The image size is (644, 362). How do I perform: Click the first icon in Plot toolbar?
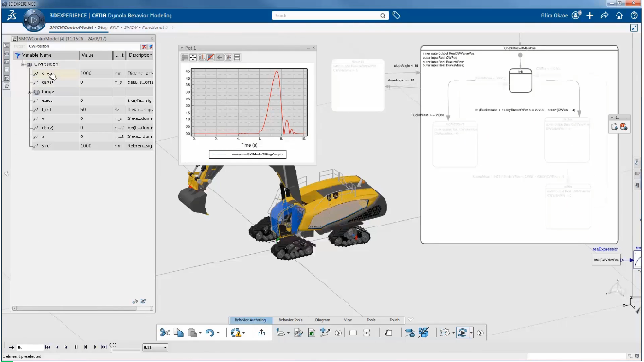click(x=185, y=57)
